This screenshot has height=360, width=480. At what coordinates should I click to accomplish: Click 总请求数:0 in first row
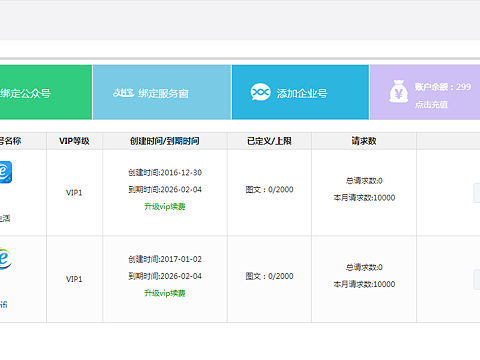364,181
